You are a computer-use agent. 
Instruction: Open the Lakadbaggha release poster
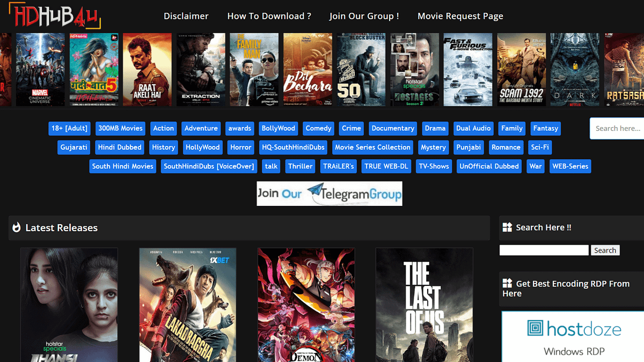[188, 305]
